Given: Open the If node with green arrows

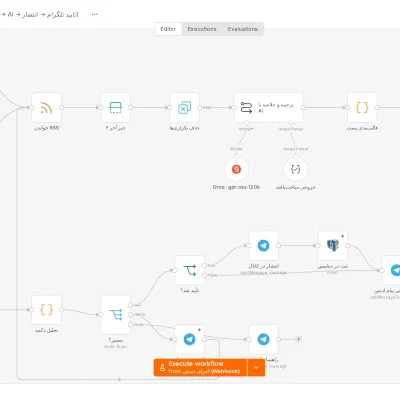Looking at the screenshot, I should [x=190, y=270].
